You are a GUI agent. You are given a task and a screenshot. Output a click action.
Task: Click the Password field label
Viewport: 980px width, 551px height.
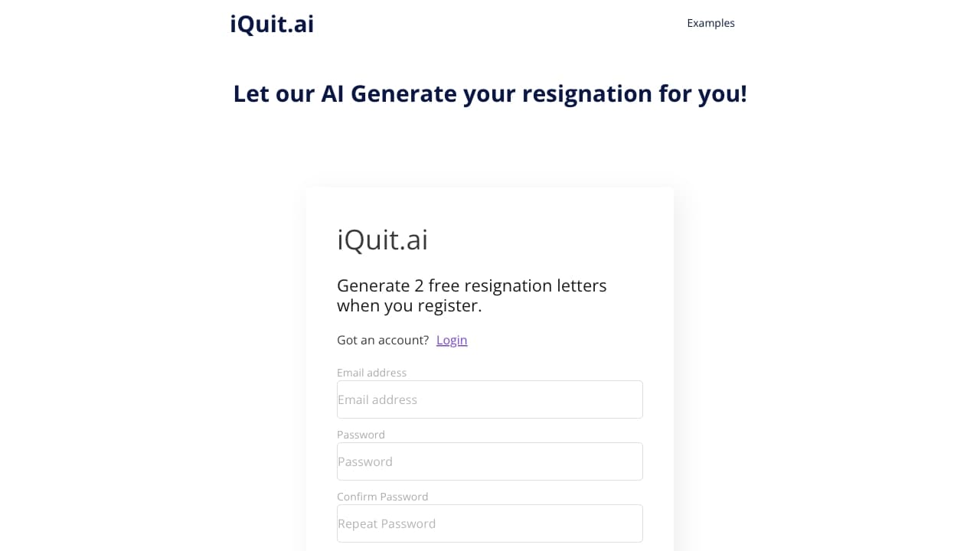[361, 434]
